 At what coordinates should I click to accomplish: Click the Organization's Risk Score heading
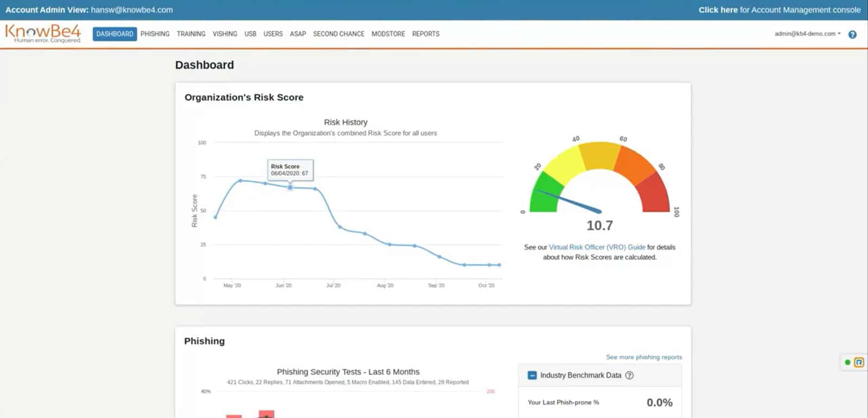(x=244, y=97)
